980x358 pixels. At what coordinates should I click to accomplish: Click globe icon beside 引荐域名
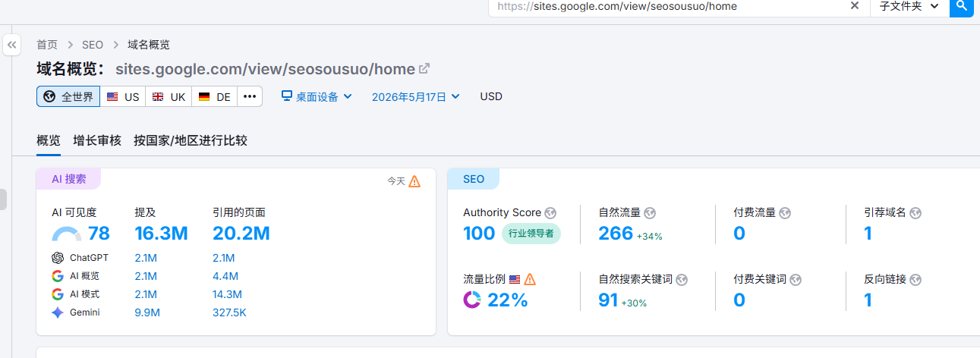pos(915,213)
